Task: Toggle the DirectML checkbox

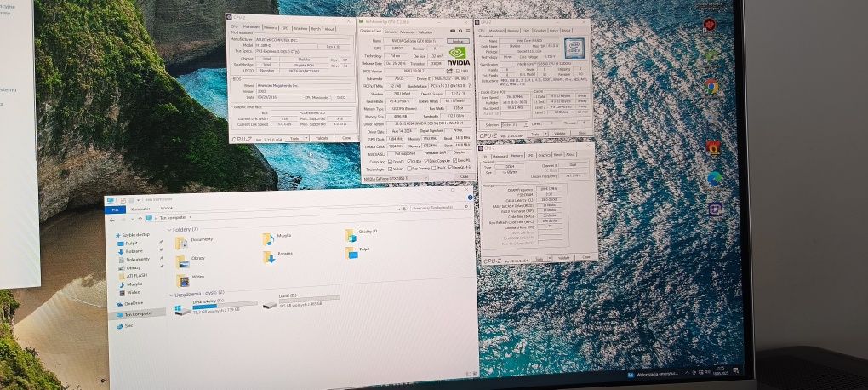Action: [455, 160]
